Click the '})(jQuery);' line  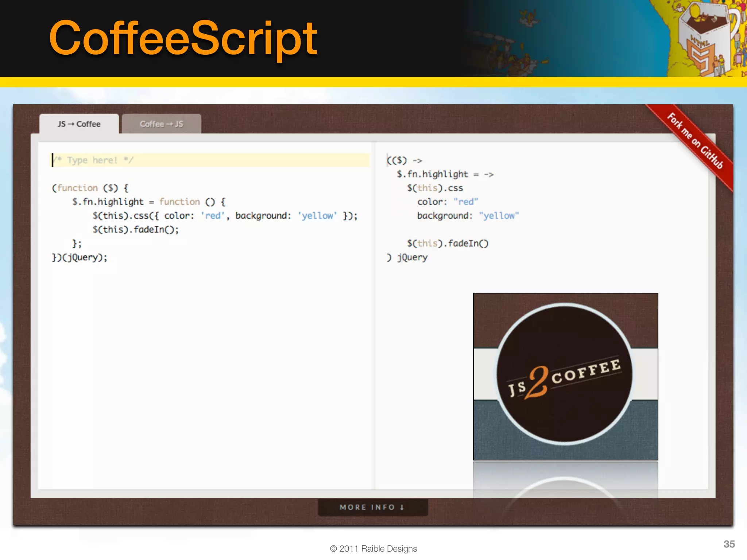click(80, 257)
